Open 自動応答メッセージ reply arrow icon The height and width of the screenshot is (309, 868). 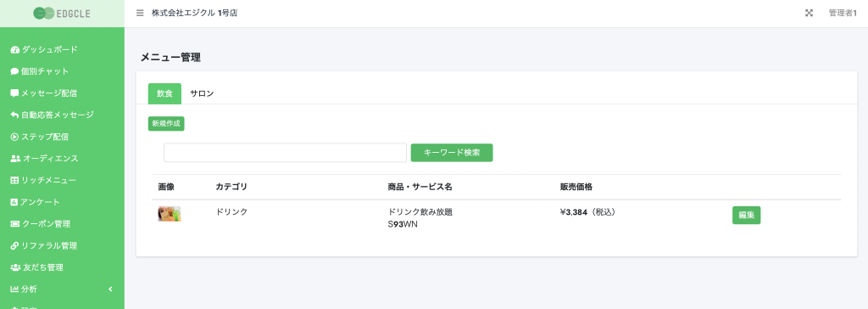[x=14, y=115]
